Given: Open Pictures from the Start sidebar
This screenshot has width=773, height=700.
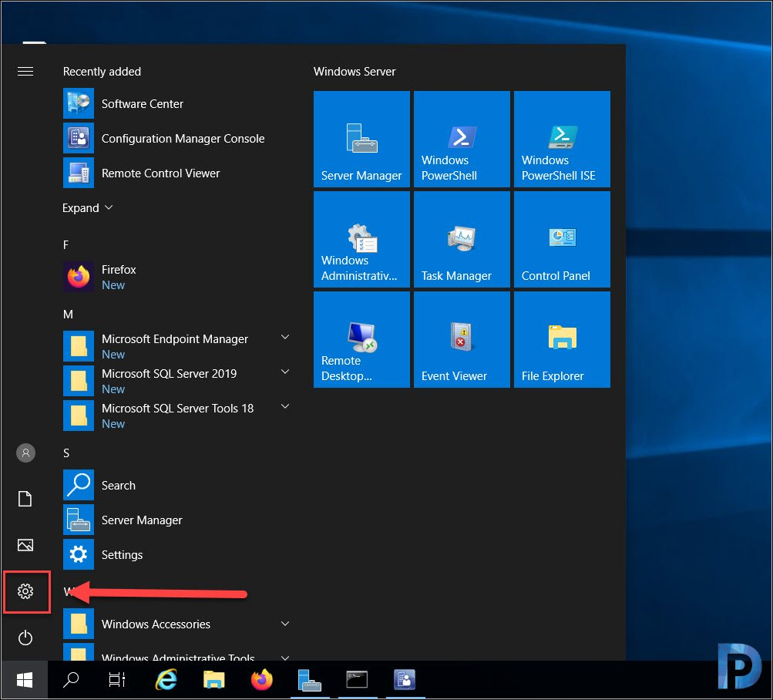Looking at the screenshot, I should (25, 545).
